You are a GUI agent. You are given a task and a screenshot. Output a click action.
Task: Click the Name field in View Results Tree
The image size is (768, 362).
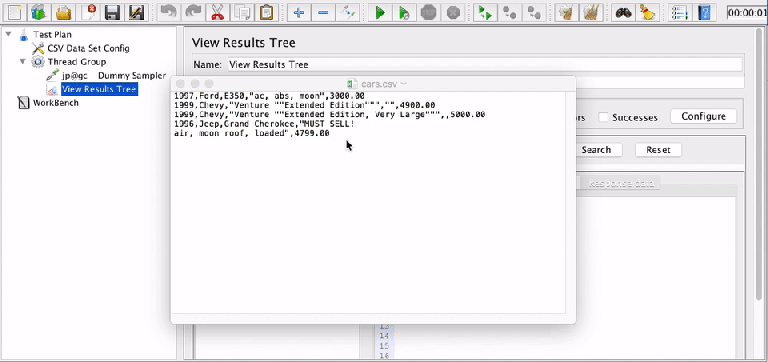coord(485,65)
